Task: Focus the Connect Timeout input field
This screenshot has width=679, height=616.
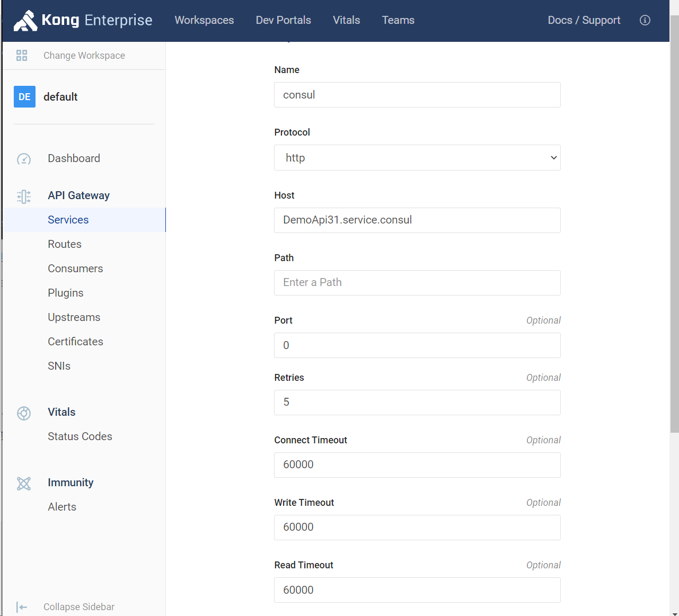Action: pos(417,465)
